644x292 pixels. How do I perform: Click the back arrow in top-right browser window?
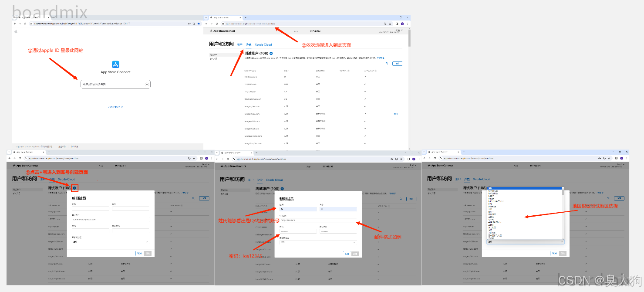pyautogui.click(x=206, y=24)
